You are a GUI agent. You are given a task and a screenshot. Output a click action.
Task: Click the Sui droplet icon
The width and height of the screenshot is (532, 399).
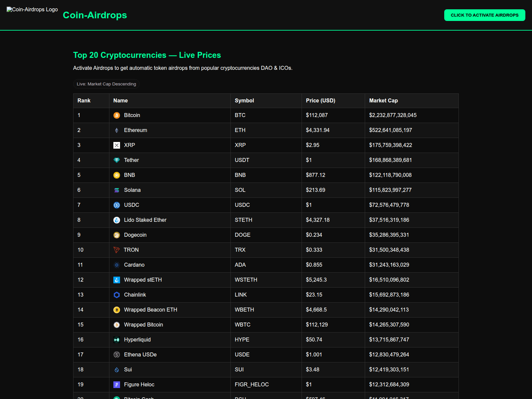[117, 370]
